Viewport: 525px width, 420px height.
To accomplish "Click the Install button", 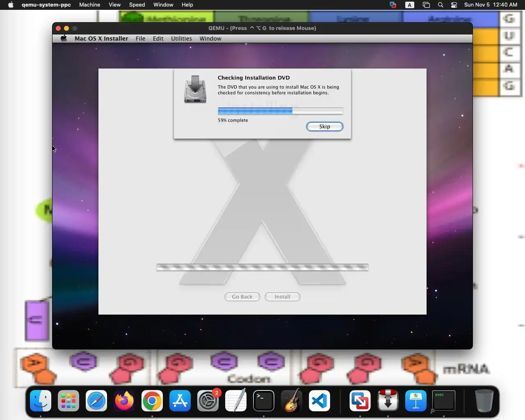I will [282, 297].
